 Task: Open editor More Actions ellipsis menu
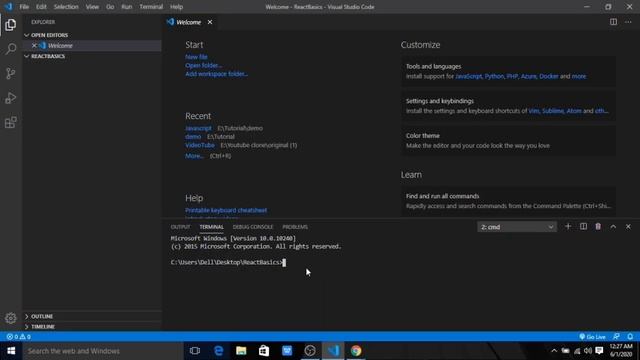point(628,22)
